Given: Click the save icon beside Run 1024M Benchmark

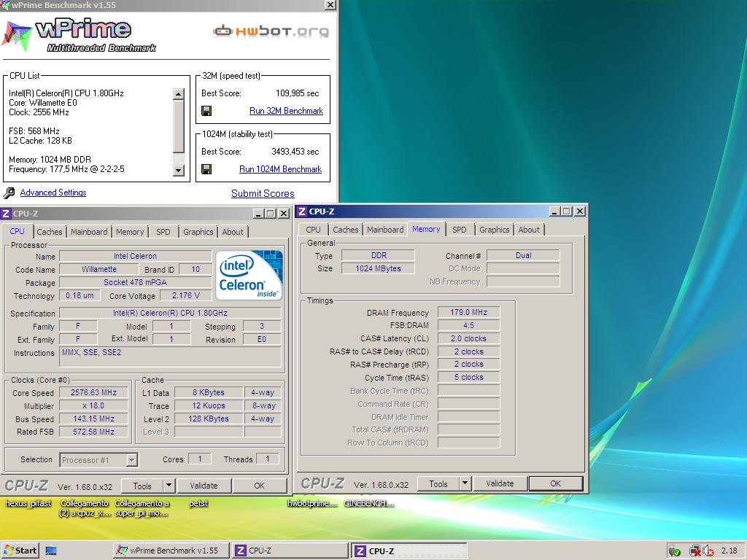Looking at the screenshot, I should 206,169.
